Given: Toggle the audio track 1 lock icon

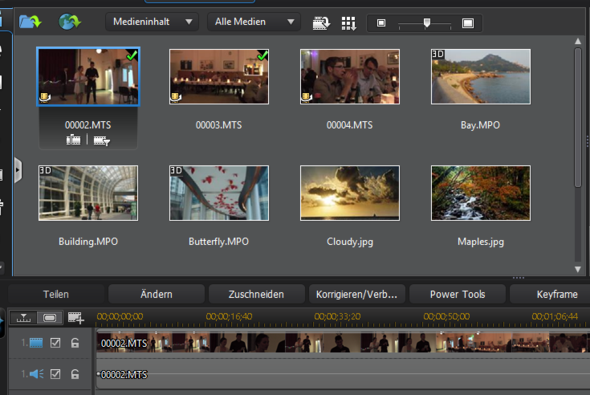Looking at the screenshot, I should pyautogui.click(x=75, y=374).
